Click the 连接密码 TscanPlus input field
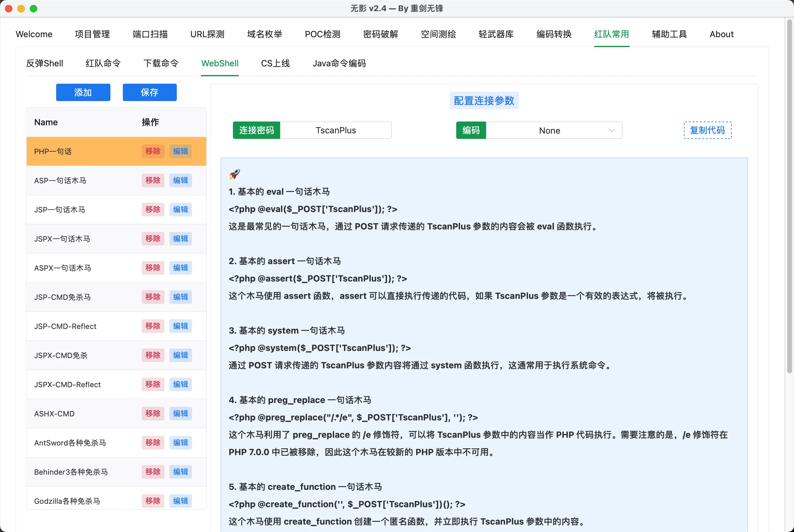 pyautogui.click(x=335, y=130)
